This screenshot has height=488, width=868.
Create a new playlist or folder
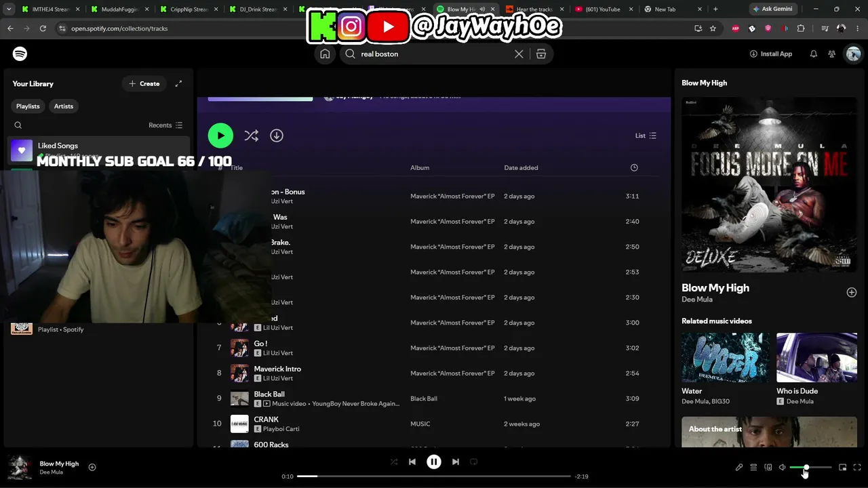click(x=144, y=83)
